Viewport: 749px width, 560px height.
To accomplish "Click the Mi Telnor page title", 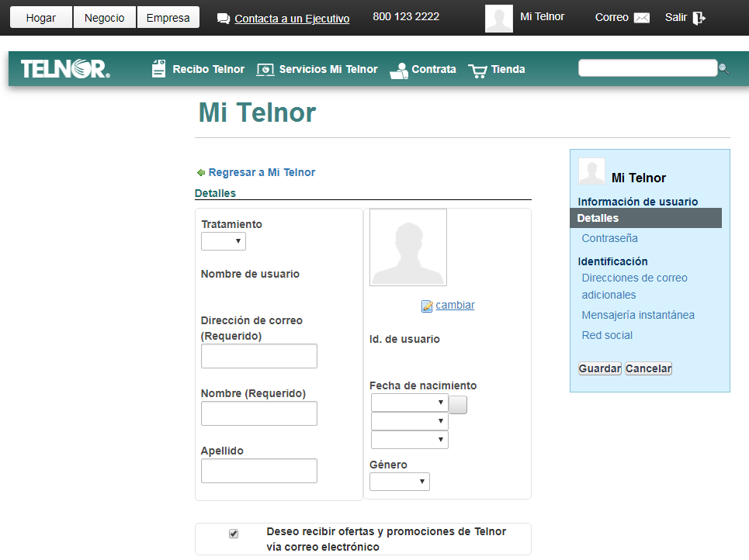I will [258, 112].
